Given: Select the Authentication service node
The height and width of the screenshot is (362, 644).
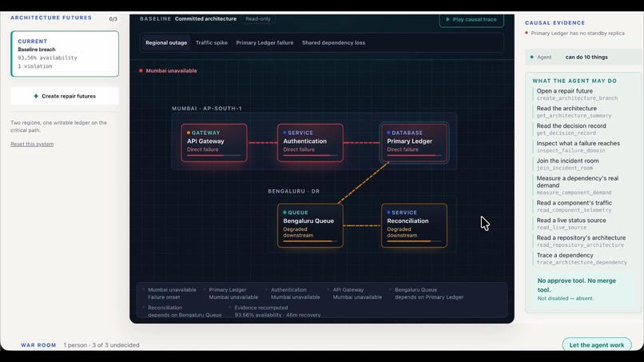Looking at the screenshot, I should tap(310, 142).
